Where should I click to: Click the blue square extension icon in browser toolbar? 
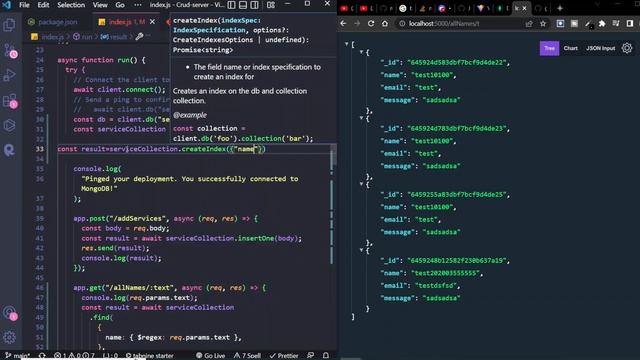[560, 24]
